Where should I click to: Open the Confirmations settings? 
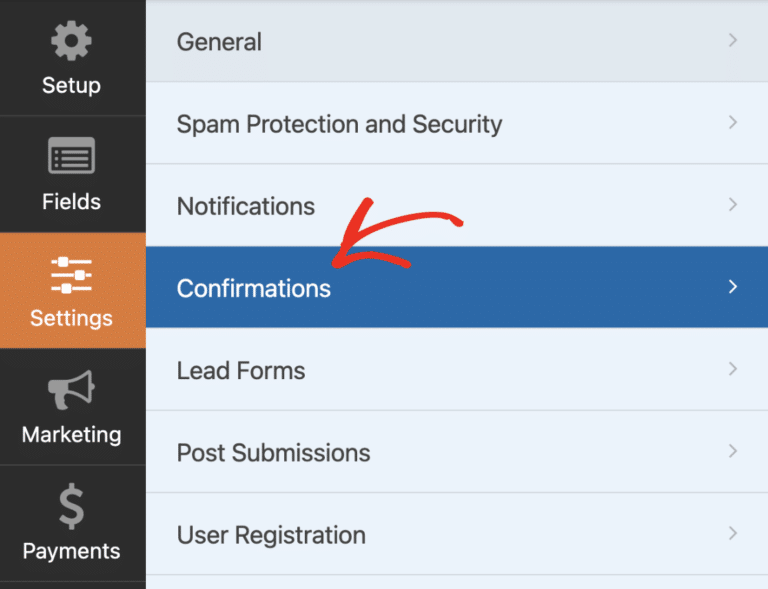click(x=253, y=288)
